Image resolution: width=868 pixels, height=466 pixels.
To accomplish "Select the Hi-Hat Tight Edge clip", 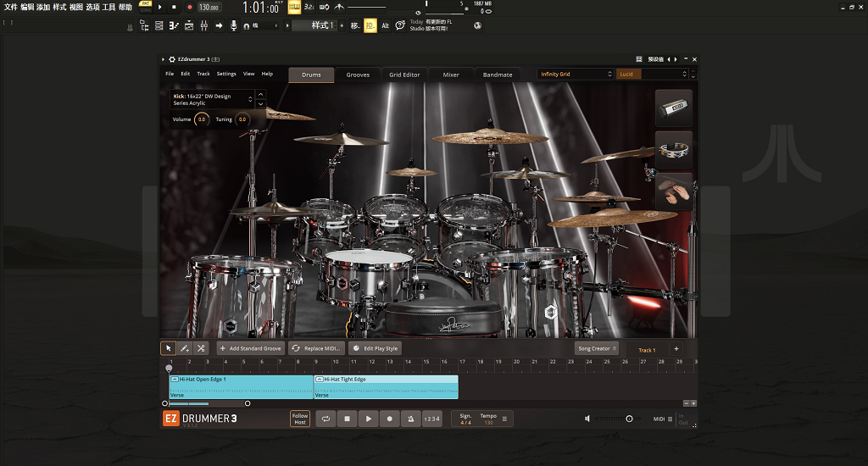I will (386, 386).
